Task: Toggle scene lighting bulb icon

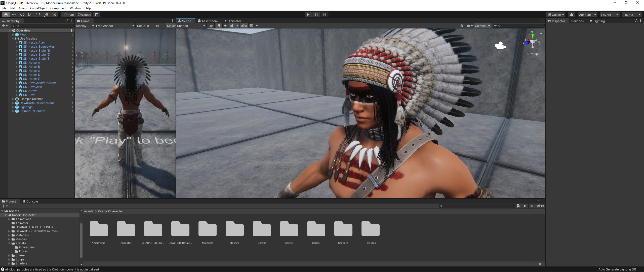Action: tap(219, 26)
